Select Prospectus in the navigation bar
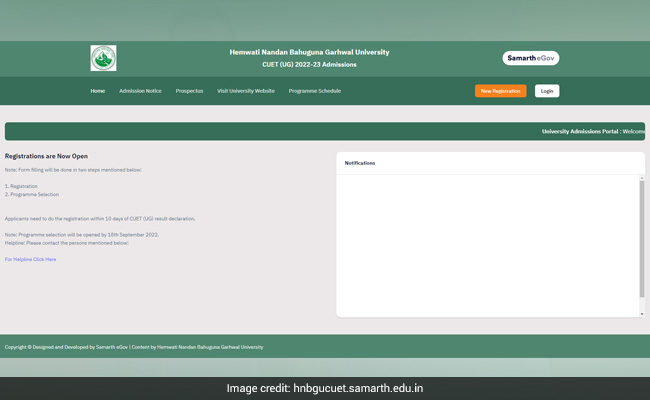This screenshot has height=400, width=650. [189, 91]
